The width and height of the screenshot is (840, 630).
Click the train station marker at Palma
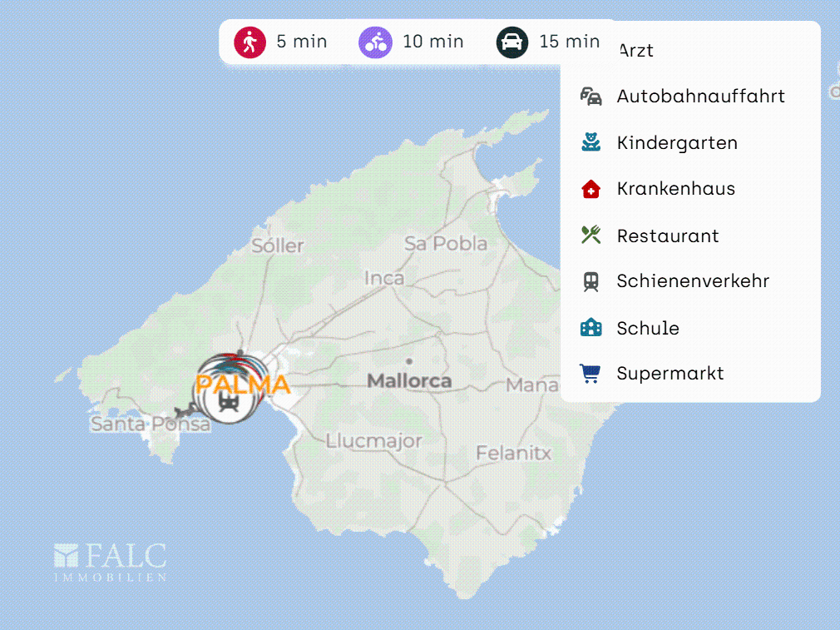(x=229, y=402)
